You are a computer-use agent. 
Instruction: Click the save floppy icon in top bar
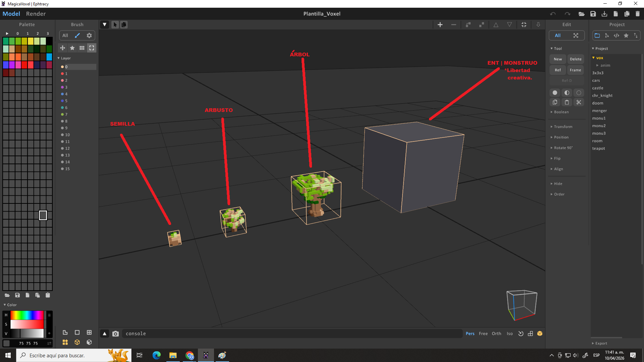593,14
